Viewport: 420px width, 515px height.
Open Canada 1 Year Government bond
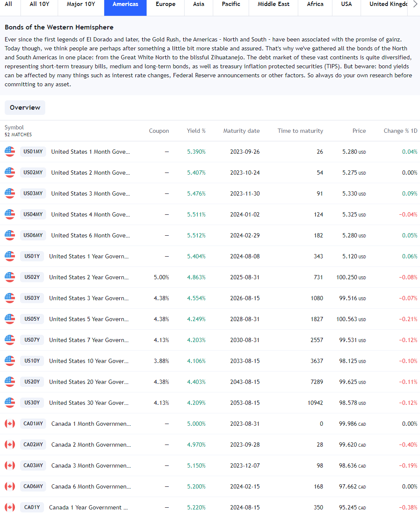[88, 507]
